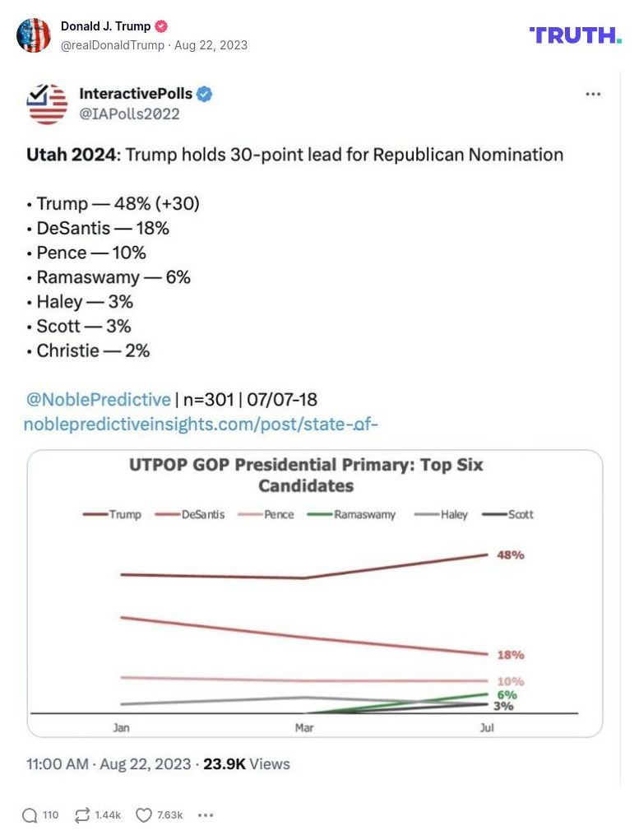Select the retruth repost icon
This screenshot has width=639, height=840.
[83, 814]
